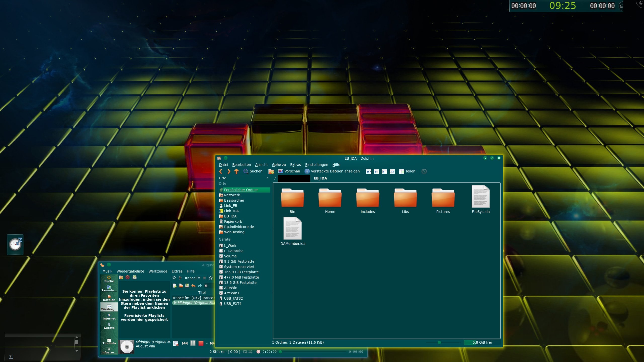
Task: Open the Werkzeuge menu in Clementine
Action: [158, 271]
